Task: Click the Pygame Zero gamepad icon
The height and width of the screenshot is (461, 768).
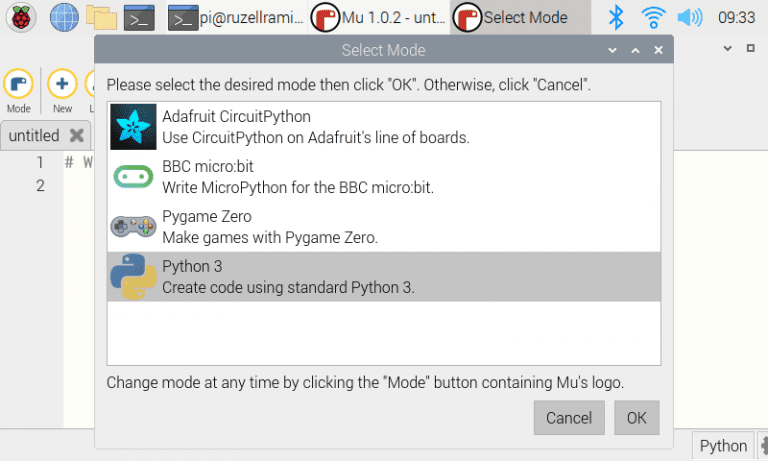Action: click(133, 227)
